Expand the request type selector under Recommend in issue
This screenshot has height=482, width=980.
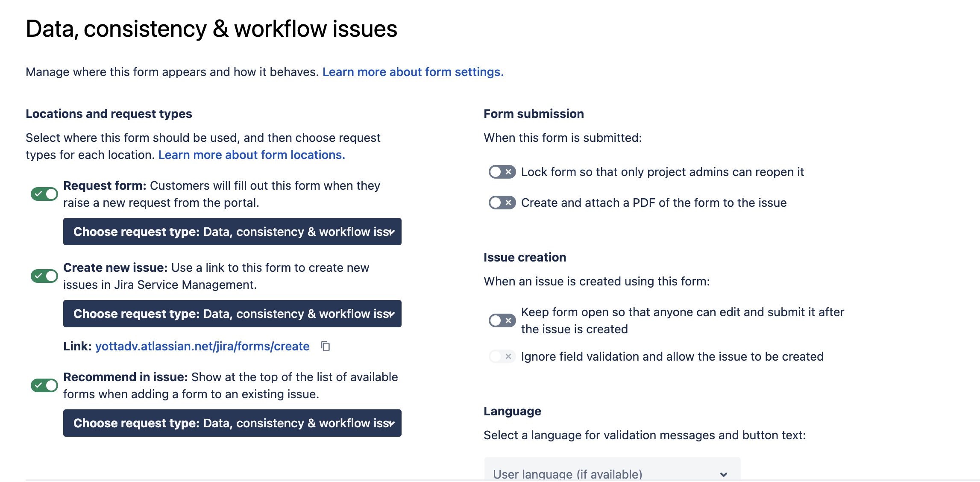click(232, 423)
